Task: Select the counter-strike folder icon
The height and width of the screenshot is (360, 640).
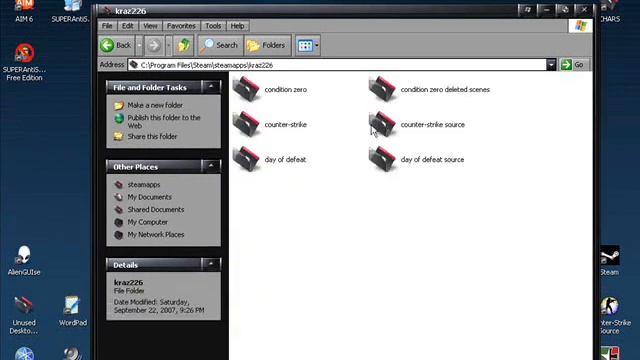Action: (x=246, y=124)
